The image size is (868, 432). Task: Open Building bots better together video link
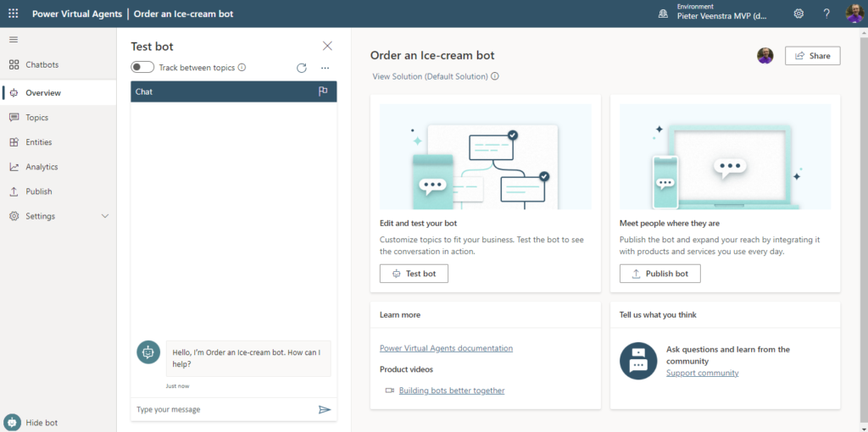coord(452,390)
